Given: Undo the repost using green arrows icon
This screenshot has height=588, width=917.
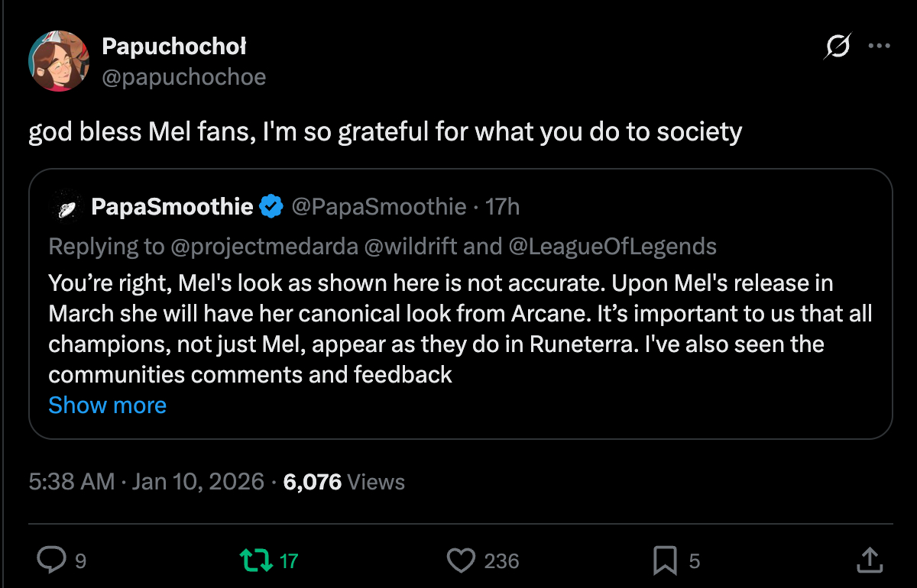Looking at the screenshot, I should 255,561.
